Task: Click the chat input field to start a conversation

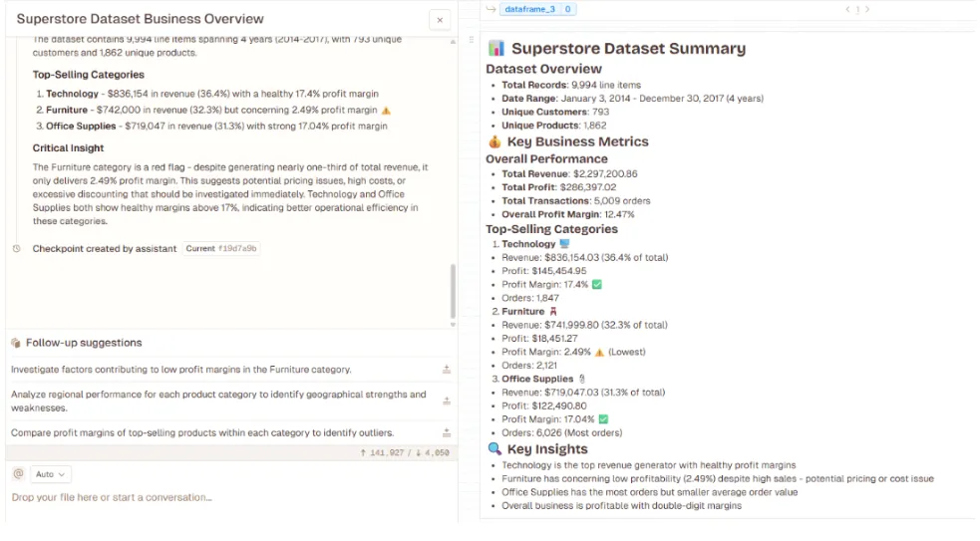Action: click(199, 497)
